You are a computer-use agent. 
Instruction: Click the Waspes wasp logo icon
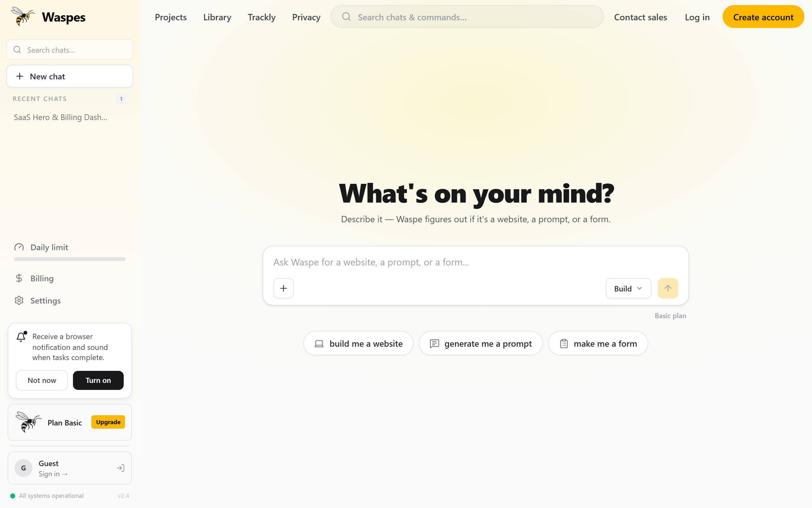23,16
